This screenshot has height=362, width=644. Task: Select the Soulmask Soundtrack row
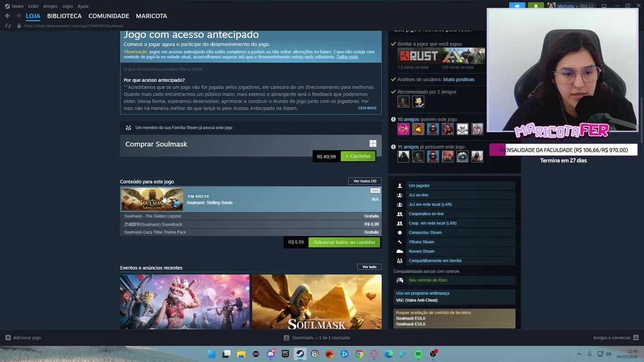click(251, 224)
